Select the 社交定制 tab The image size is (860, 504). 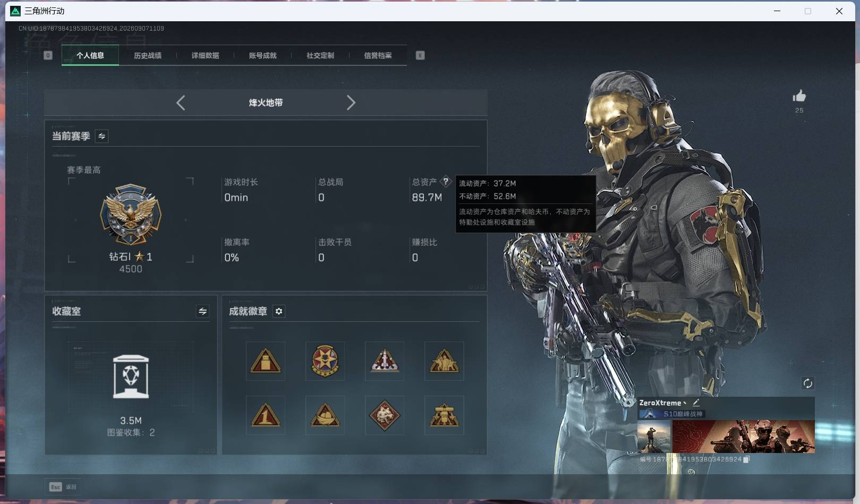[320, 55]
